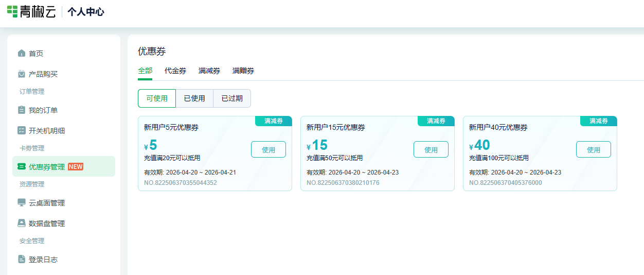Switch to the 满赠券 tab
Image resolution: width=644 pixels, height=275 pixels.
(243, 71)
